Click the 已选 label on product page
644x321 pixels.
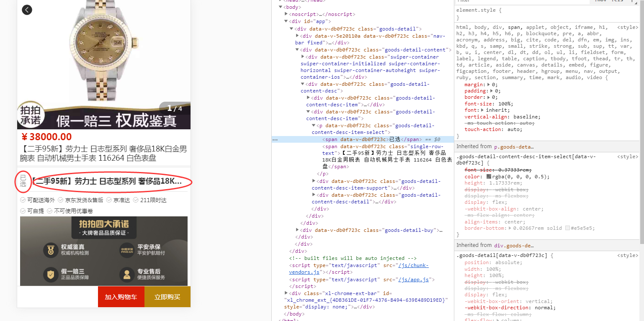[23, 181]
